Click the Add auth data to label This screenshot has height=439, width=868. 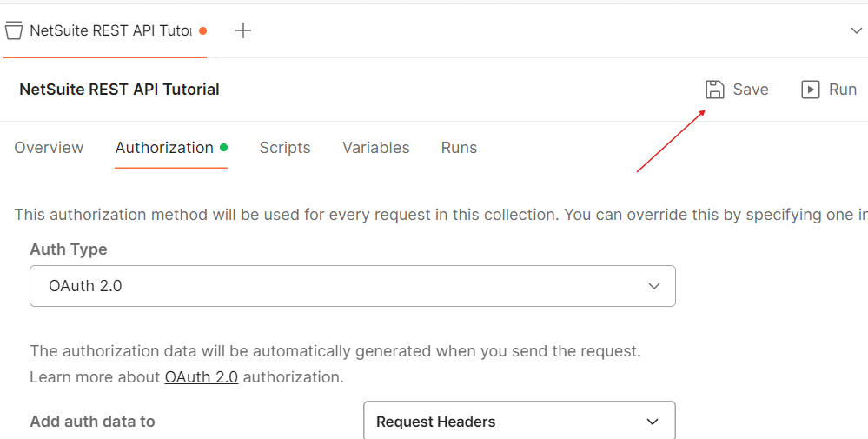click(92, 422)
